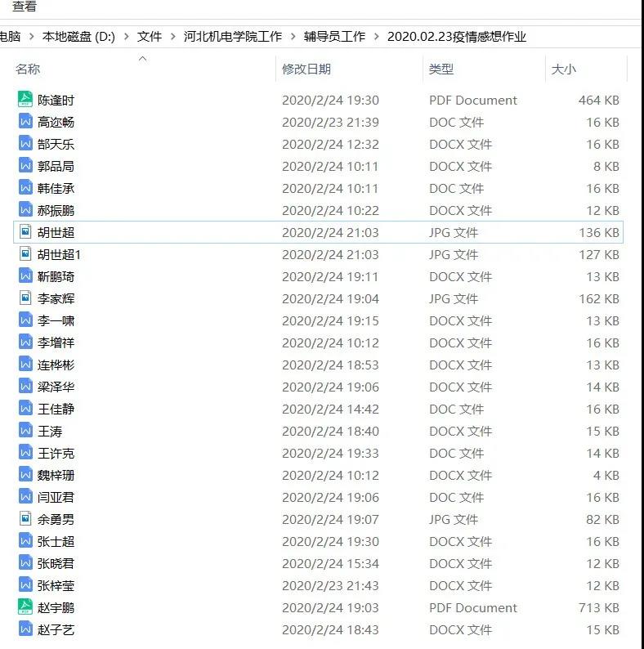Select the Word icon for 张士超

click(25, 540)
